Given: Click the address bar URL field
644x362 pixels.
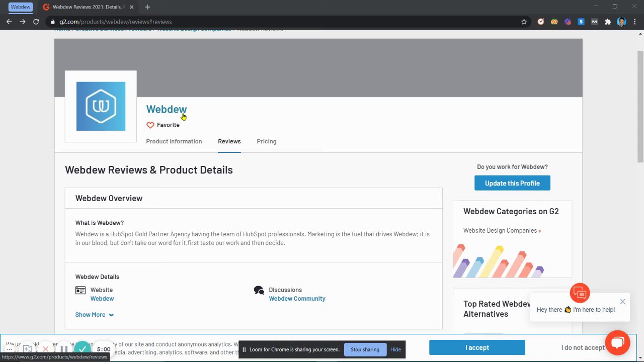Looking at the screenshot, I should point(287,22).
